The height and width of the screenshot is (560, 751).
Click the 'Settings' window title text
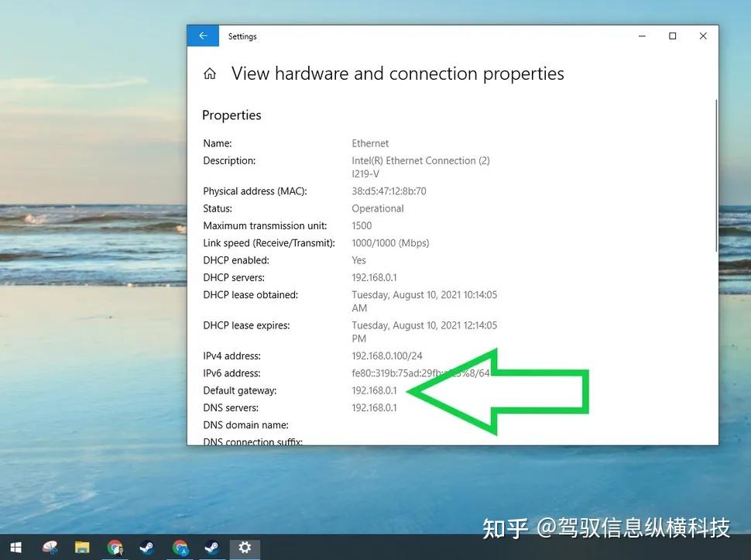[242, 36]
